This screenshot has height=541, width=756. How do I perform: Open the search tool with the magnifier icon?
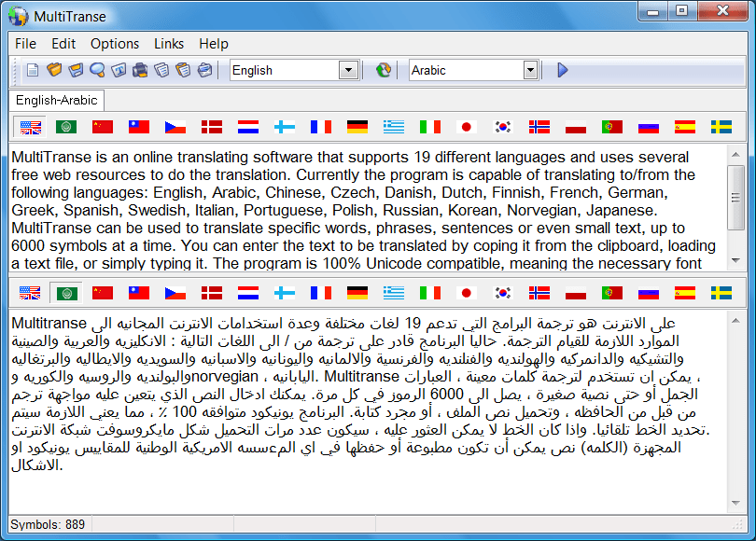point(96,69)
